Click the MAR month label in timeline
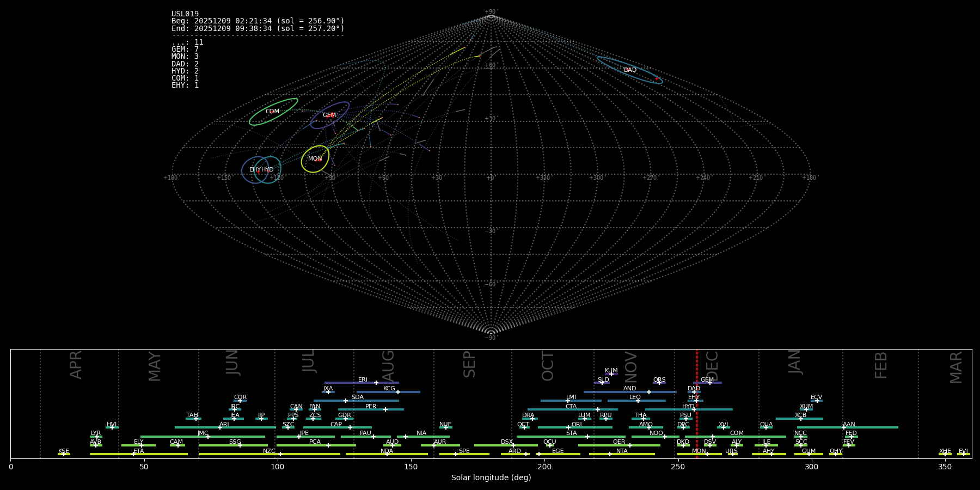 coord(956,367)
